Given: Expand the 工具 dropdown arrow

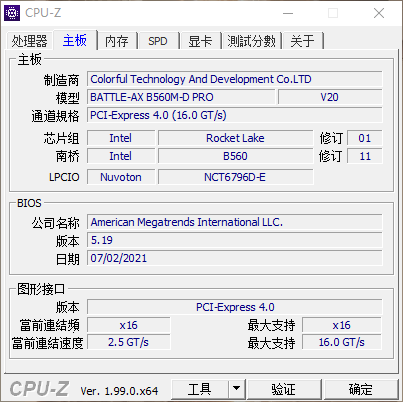Looking at the screenshot, I should click(237, 389).
